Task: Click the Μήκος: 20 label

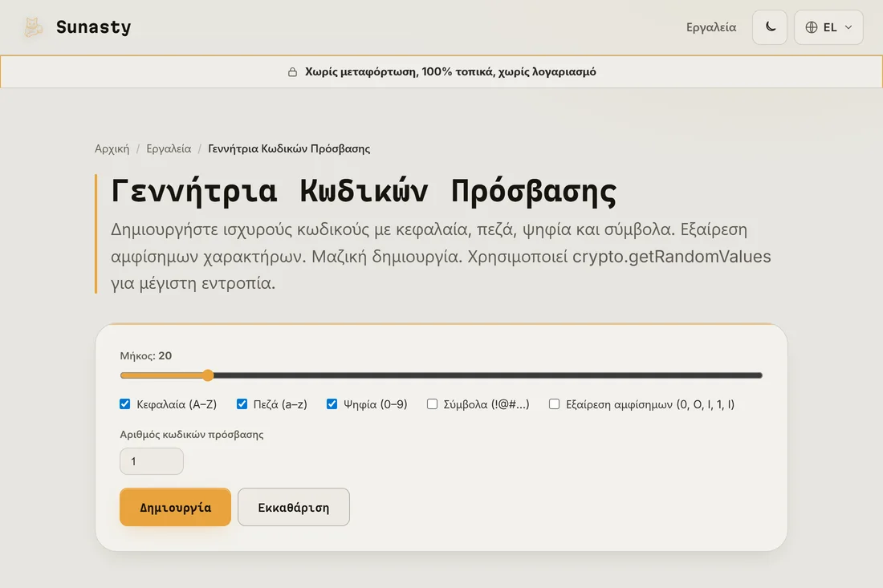Action: [x=146, y=355]
